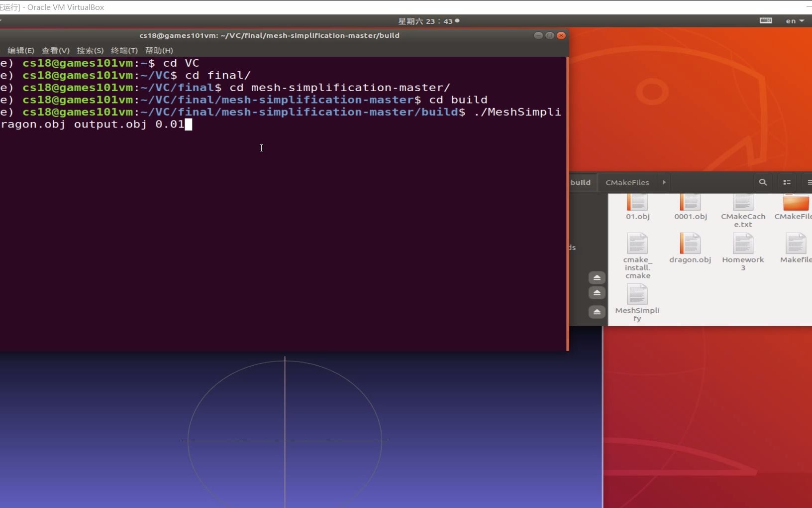Screen dimensions: 812x508
Task: Click the 'cd VC' command text
Action: 181,63
